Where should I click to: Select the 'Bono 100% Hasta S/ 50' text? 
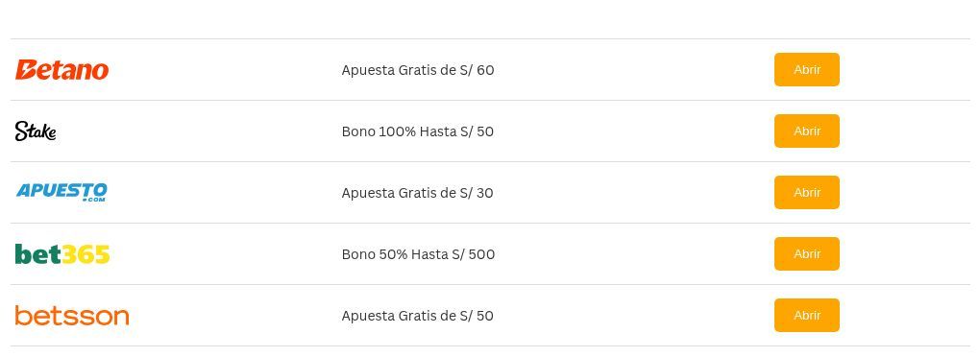click(418, 131)
